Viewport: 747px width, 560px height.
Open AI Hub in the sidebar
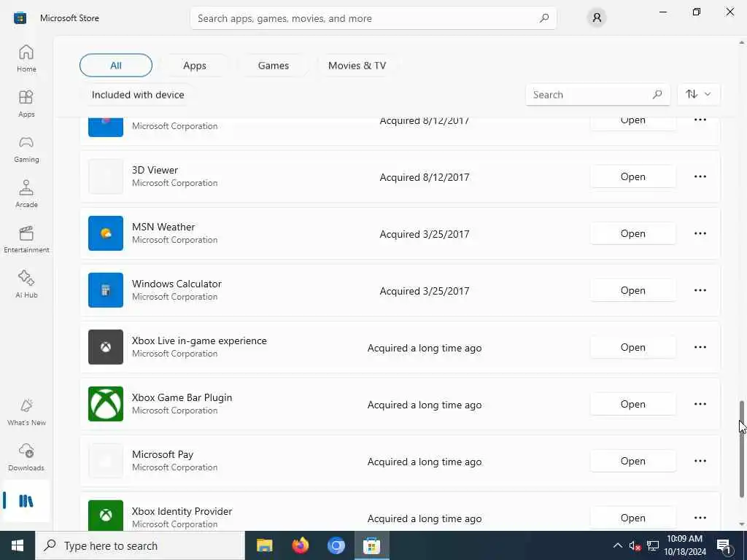[26, 284]
